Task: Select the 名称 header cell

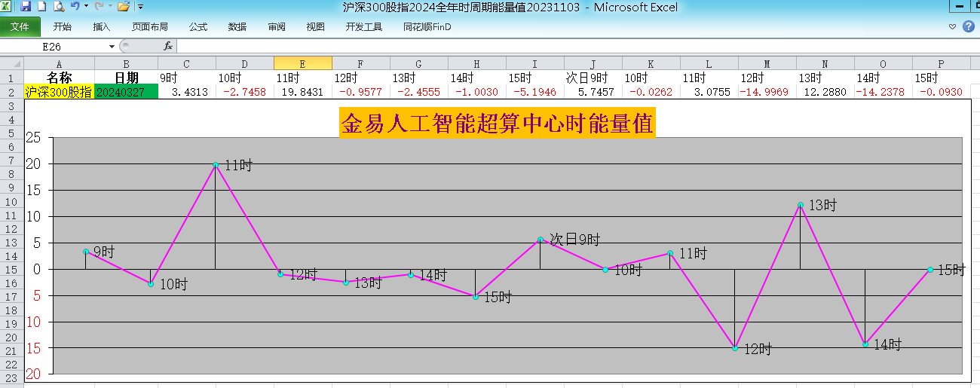Action: coord(60,78)
